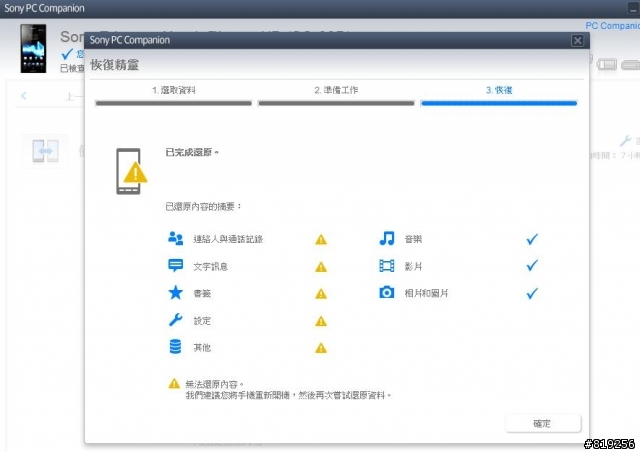Click the 書籤 label

click(x=202, y=294)
